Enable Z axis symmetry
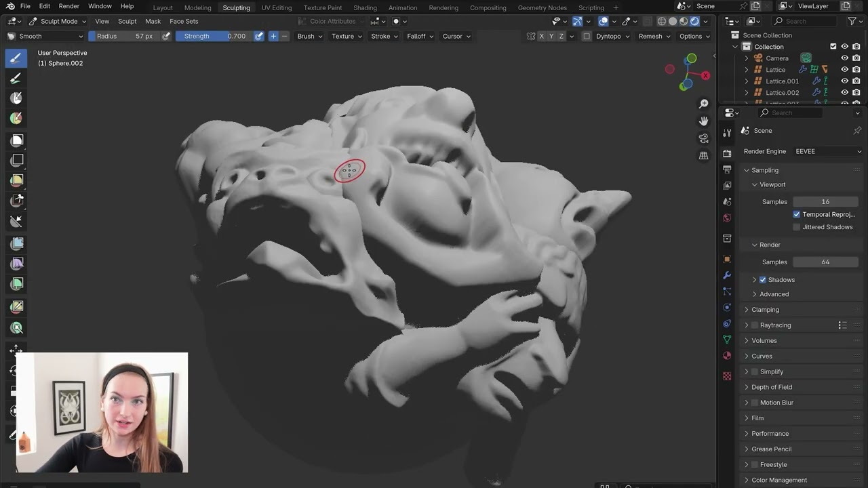 (x=561, y=36)
